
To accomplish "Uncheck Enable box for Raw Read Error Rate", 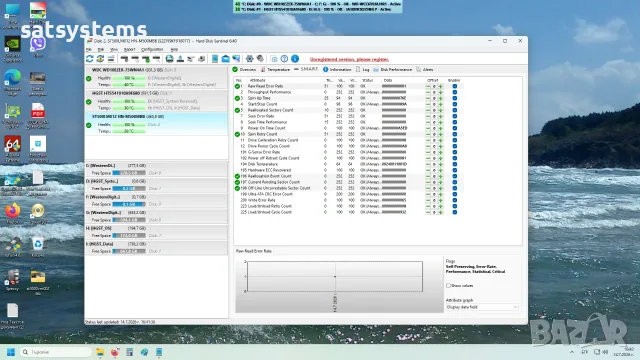I will click(455, 86).
